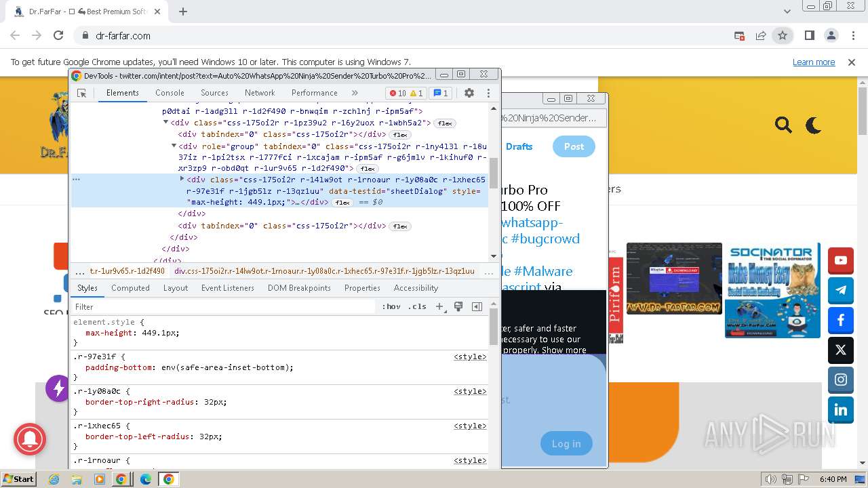The height and width of the screenshot is (488, 868).
Task: Show the computed styles sidebar pane icon
Action: (x=477, y=306)
